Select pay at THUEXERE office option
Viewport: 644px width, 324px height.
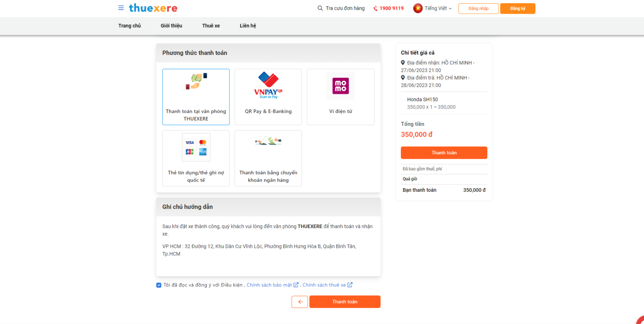click(196, 97)
